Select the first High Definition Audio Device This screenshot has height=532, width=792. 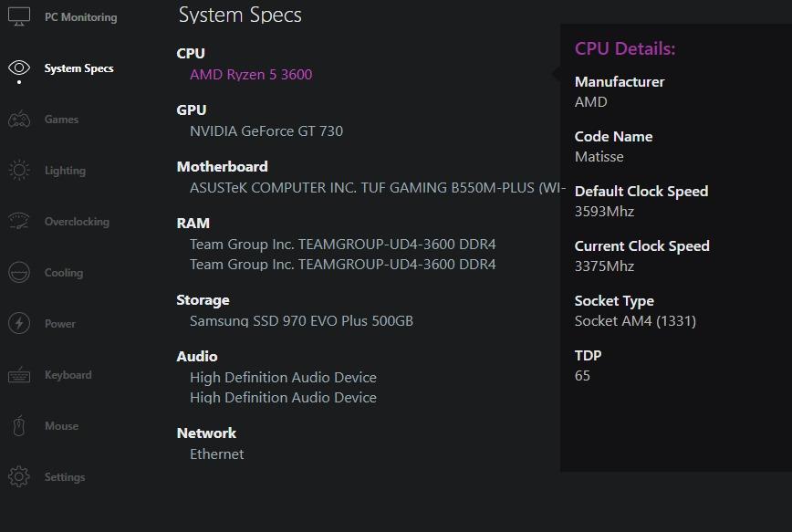pyautogui.click(x=284, y=378)
